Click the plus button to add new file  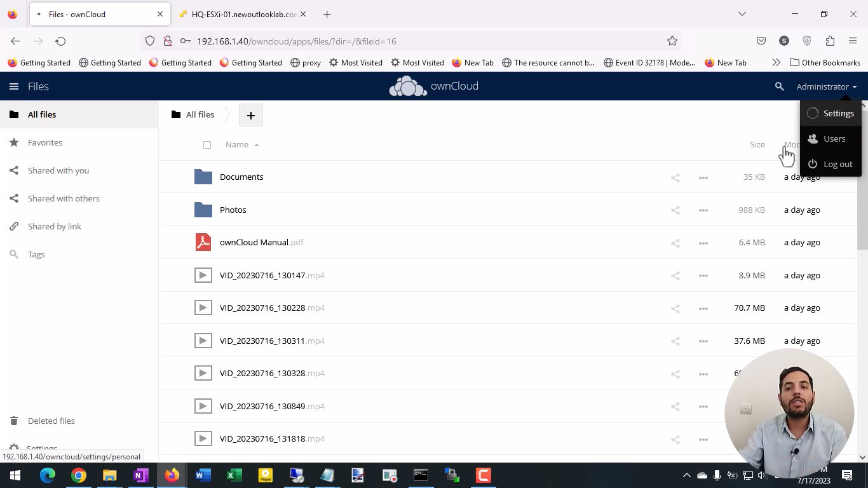point(251,115)
